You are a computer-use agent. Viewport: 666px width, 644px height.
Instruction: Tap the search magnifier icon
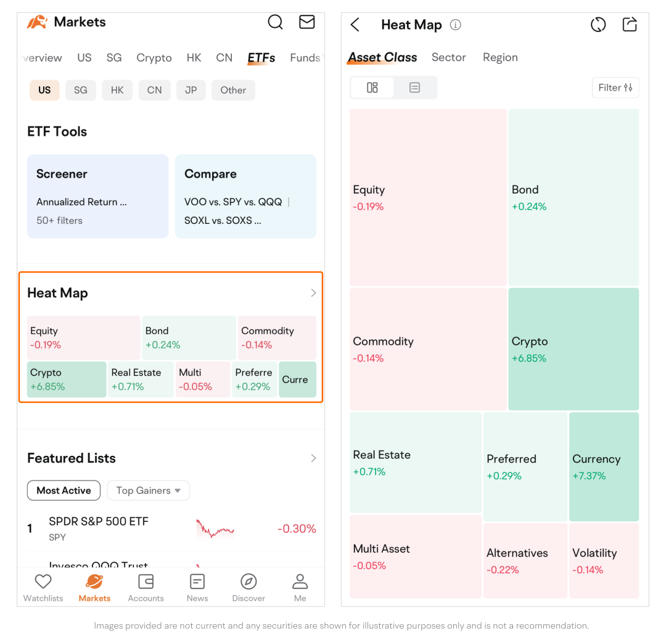(x=276, y=22)
